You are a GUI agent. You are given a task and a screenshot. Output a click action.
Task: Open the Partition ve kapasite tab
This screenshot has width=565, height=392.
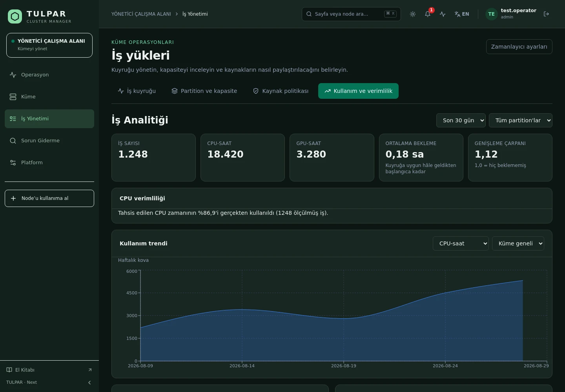click(204, 91)
